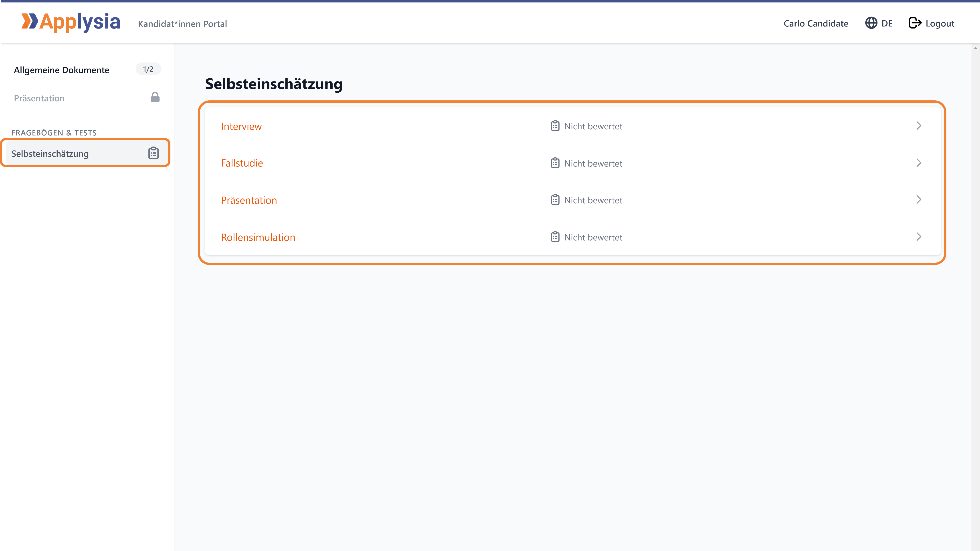Click the 1/2 badge for Allgemeine Dokumente

148,69
